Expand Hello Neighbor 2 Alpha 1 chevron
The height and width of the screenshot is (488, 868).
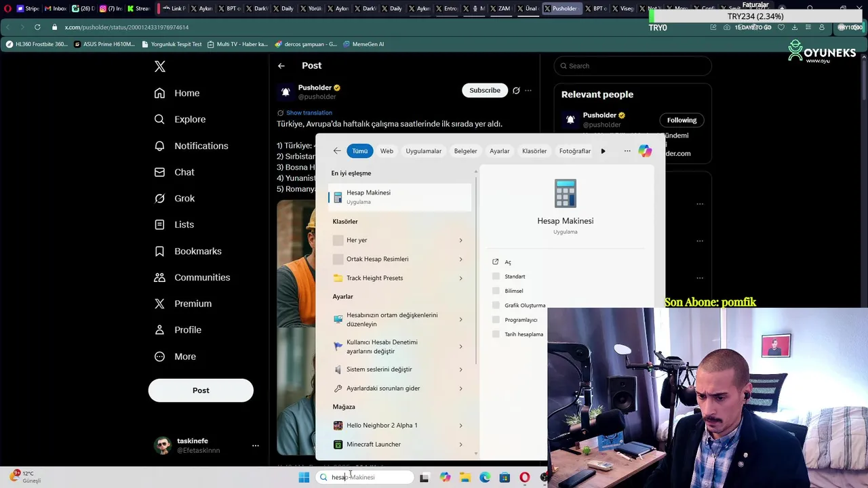pyautogui.click(x=460, y=426)
